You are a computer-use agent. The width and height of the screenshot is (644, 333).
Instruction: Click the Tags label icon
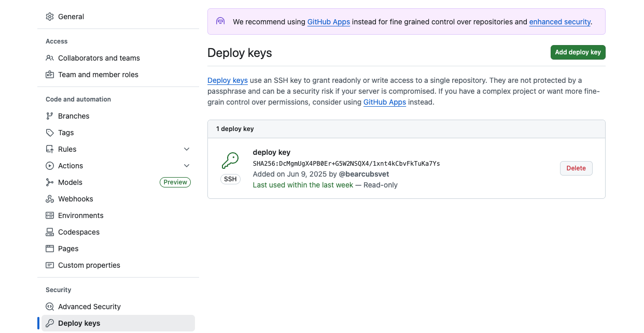tap(50, 133)
